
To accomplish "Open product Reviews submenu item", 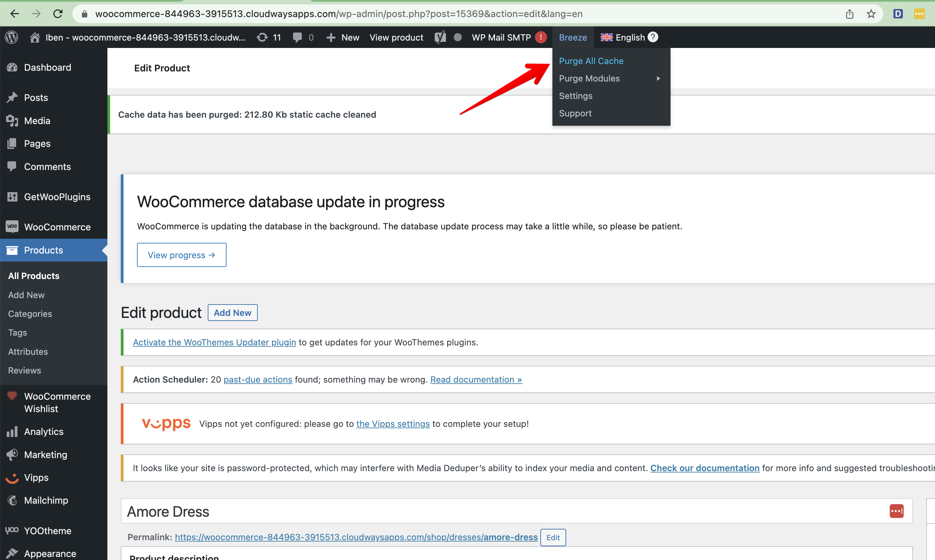I will point(24,370).
